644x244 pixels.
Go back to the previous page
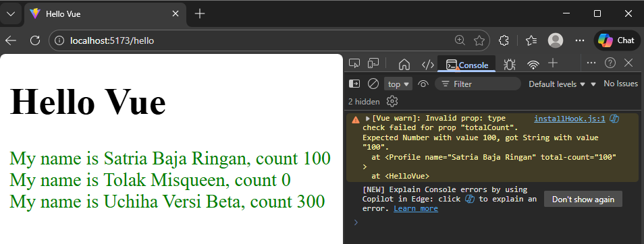pyautogui.click(x=11, y=40)
